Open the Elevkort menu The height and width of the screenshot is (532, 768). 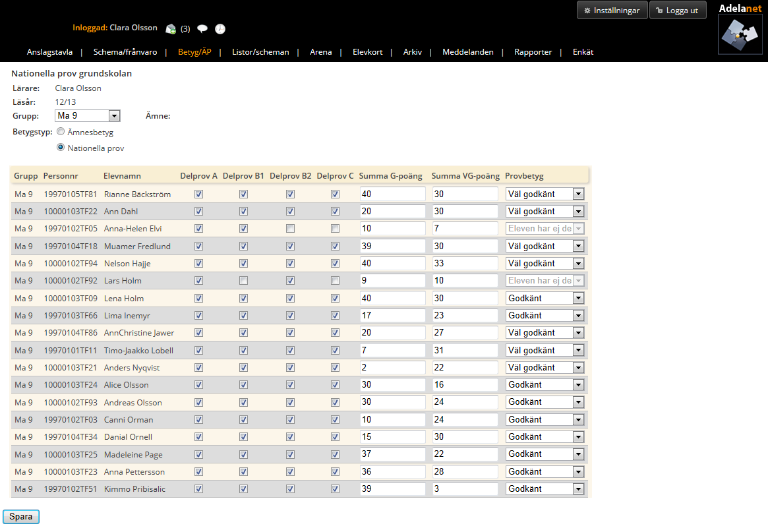[367, 52]
